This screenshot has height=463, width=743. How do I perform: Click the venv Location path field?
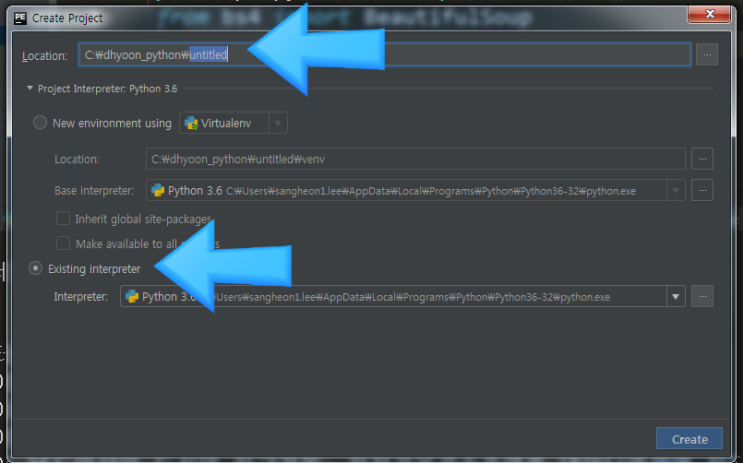[416, 159]
